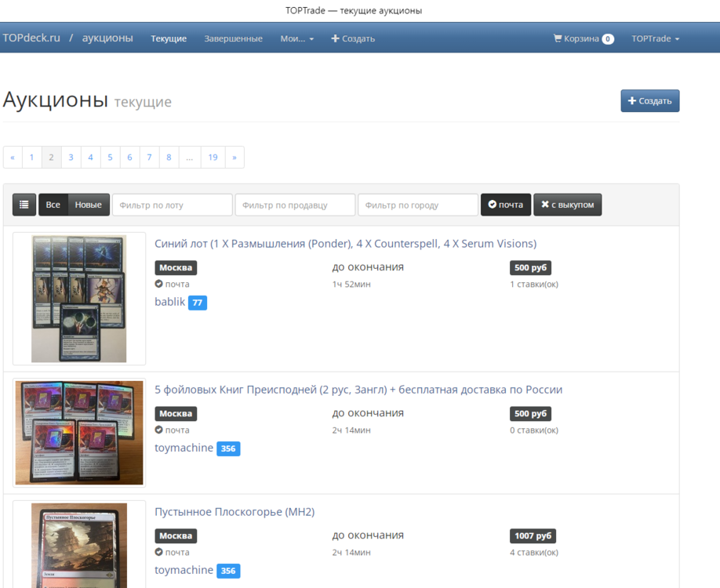Toggle the с выкупом filter

point(567,205)
